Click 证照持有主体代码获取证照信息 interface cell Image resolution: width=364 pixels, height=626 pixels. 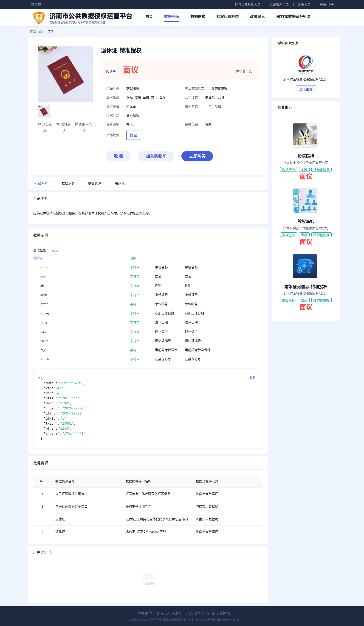pyautogui.click(x=148, y=494)
